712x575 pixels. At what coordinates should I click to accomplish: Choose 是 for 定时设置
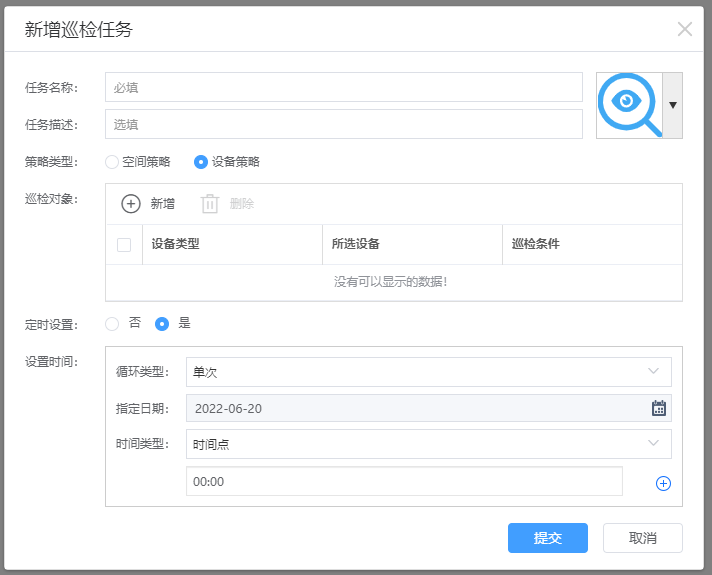click(162, 324)
